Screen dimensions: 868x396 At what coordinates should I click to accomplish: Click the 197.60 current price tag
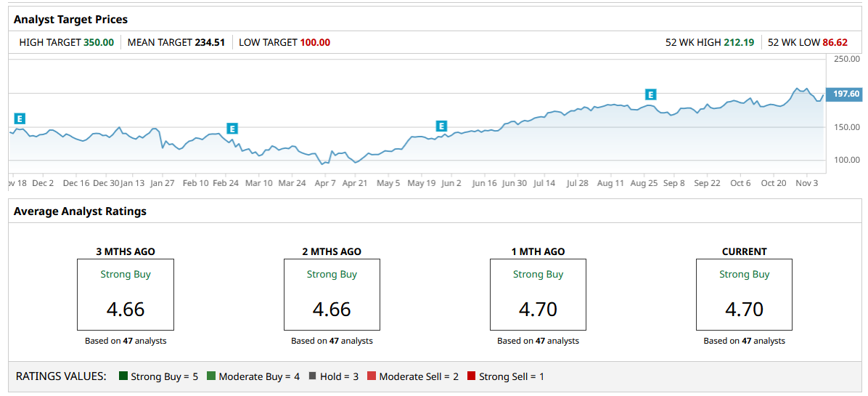pyautogui.click(x=846, y=94)
